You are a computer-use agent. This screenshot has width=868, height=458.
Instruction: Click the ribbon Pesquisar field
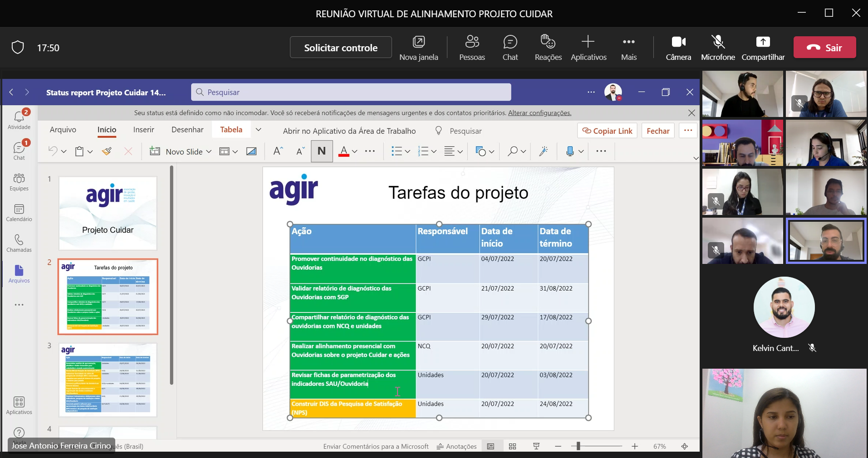point(466,131)
